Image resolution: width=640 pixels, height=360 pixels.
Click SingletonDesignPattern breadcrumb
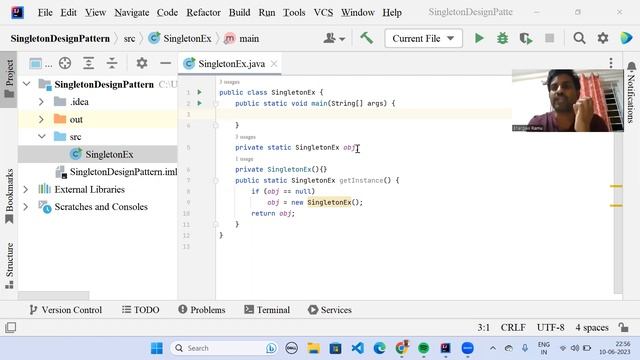click(60, 38)
